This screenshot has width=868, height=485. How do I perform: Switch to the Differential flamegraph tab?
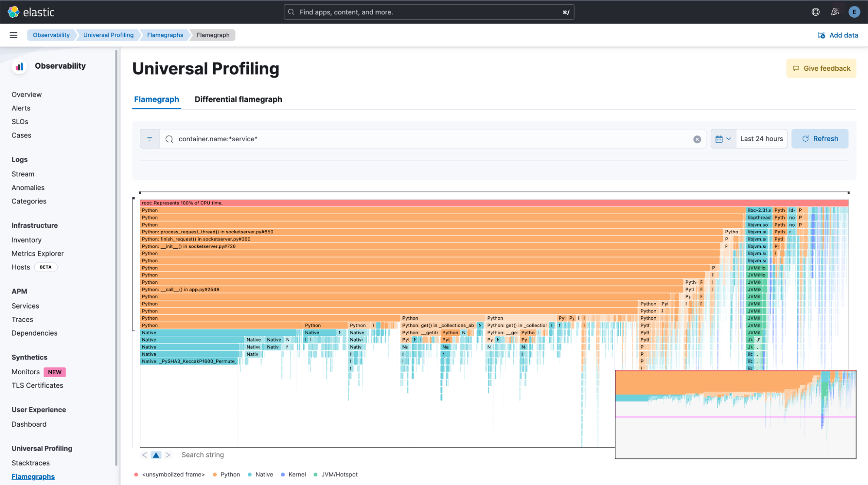[238, 99]
